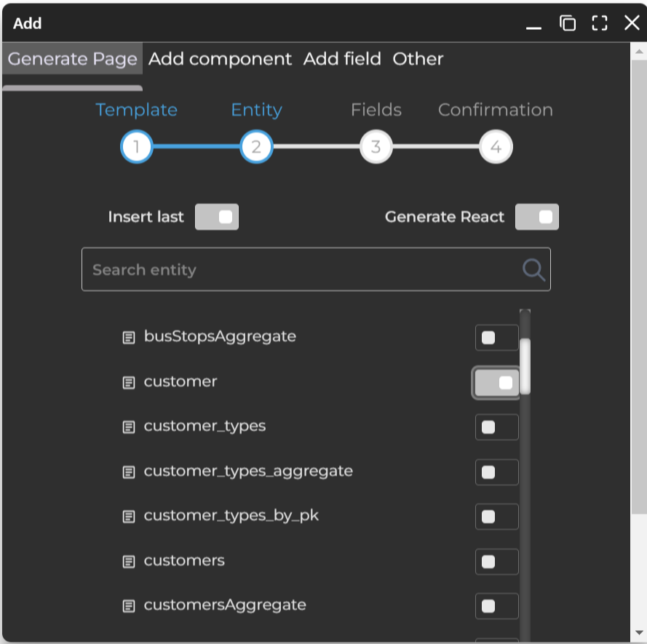Jump to step 4 Confirmation

pyautogui.click(x=496, y=148)
